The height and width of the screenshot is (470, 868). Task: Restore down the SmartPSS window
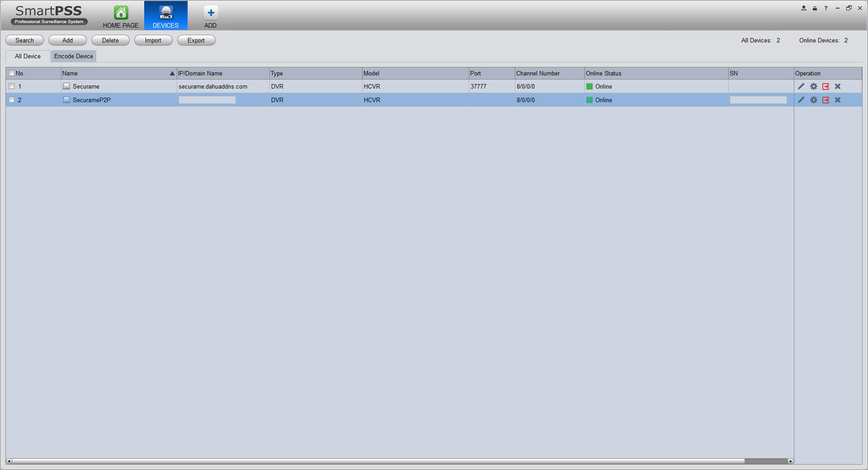coord(849,8)
